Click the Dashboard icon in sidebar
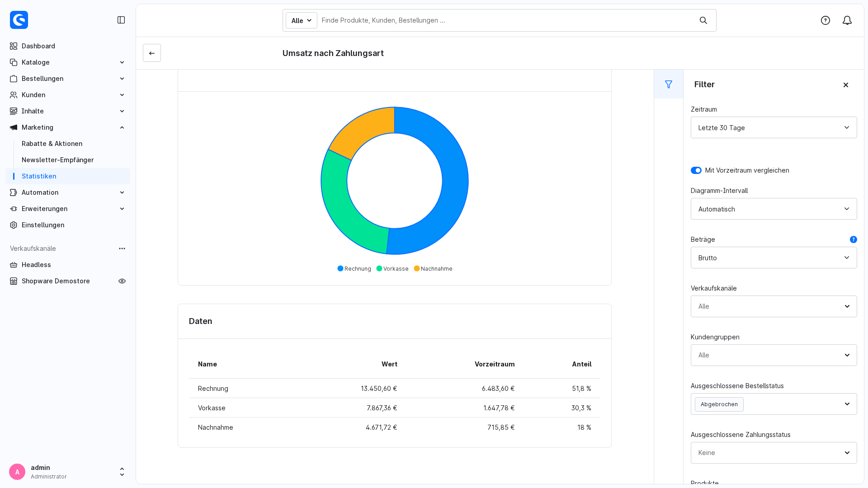This screenshot has height=488, width=868. 14,46
